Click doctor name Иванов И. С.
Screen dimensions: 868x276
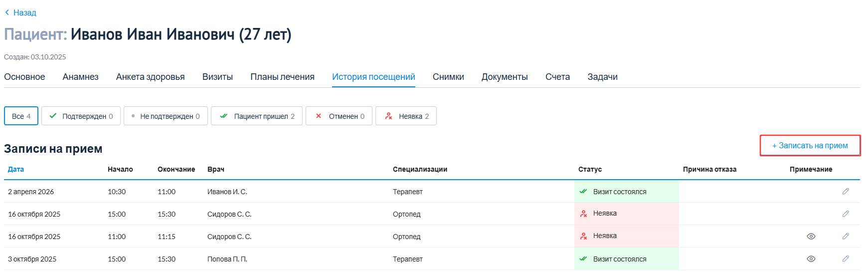pos(227,192)
